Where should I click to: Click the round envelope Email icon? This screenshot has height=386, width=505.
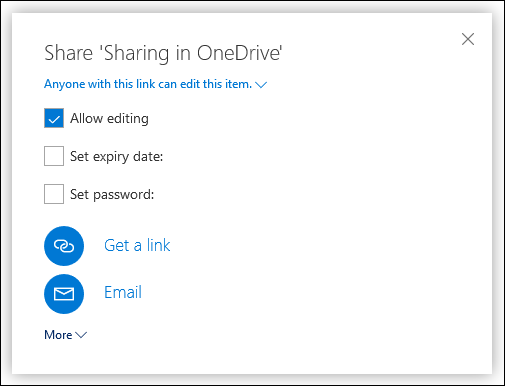pos(64,294)
